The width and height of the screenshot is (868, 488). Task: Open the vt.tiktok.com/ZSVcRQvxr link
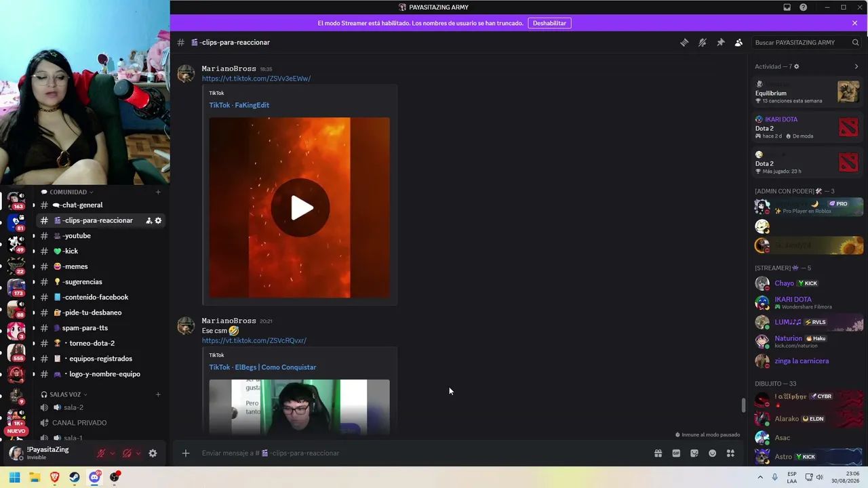(x=254, y=341)
